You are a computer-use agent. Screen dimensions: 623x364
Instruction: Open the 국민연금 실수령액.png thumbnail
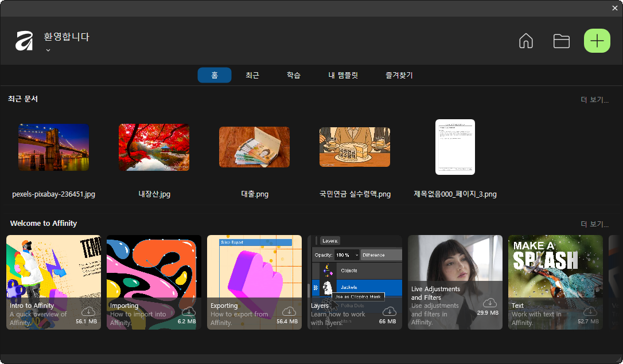click(x=355, y=147)
